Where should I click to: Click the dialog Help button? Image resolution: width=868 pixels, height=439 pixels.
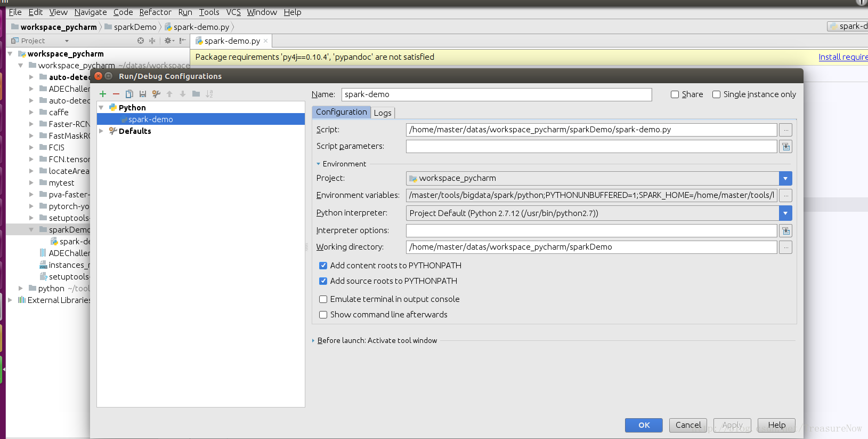pos(776,425)
